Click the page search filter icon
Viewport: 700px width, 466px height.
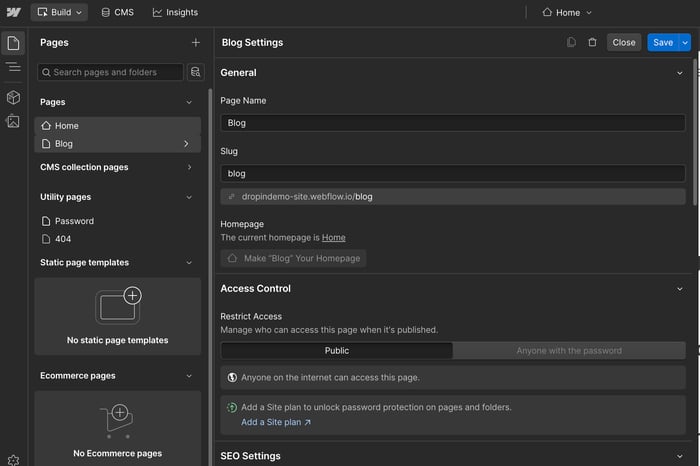pyautogui.click(x=196, y=72)
